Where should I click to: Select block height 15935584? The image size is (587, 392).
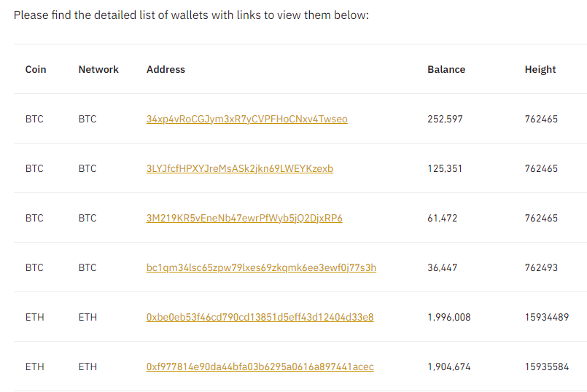click(x=547, y=367)
